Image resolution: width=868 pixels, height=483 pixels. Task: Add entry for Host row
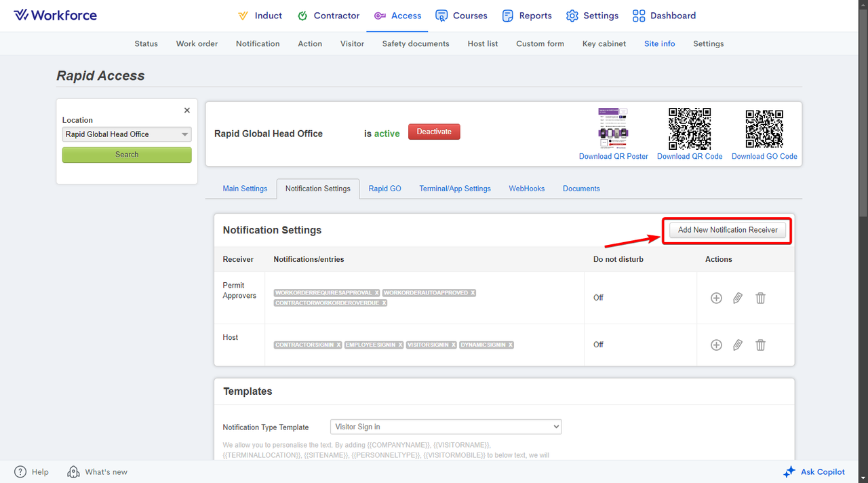pos(716,345)
